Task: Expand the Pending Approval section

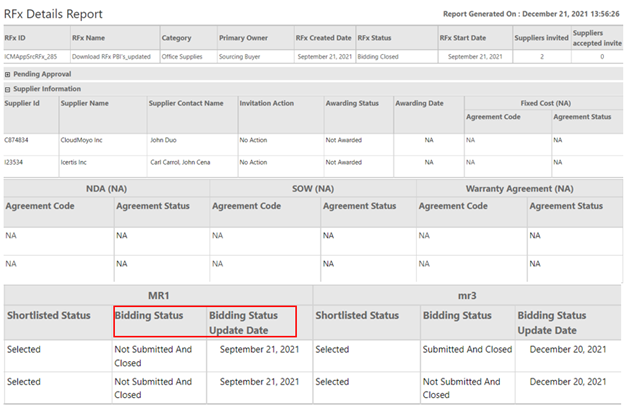Action: point(8,74)
